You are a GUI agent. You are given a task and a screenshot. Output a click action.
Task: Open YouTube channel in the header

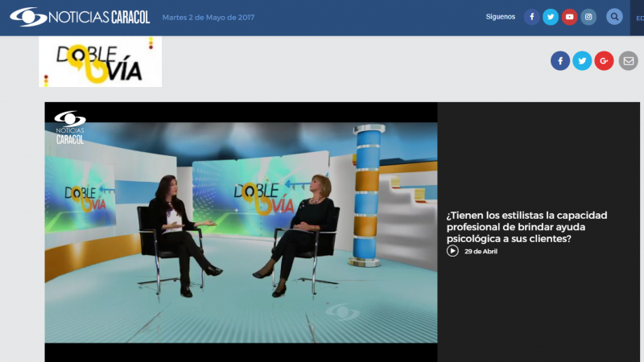coord(569,17)
